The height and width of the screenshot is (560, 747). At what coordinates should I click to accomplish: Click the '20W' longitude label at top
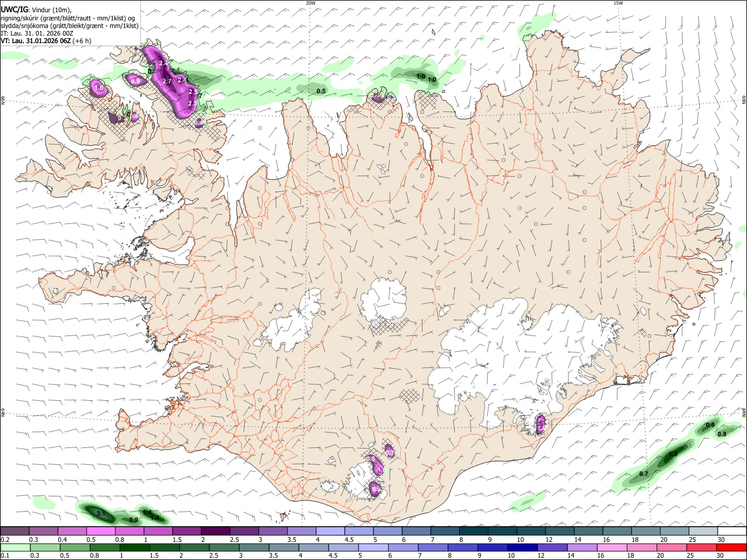pyautogui.click(x=310, y=3)
